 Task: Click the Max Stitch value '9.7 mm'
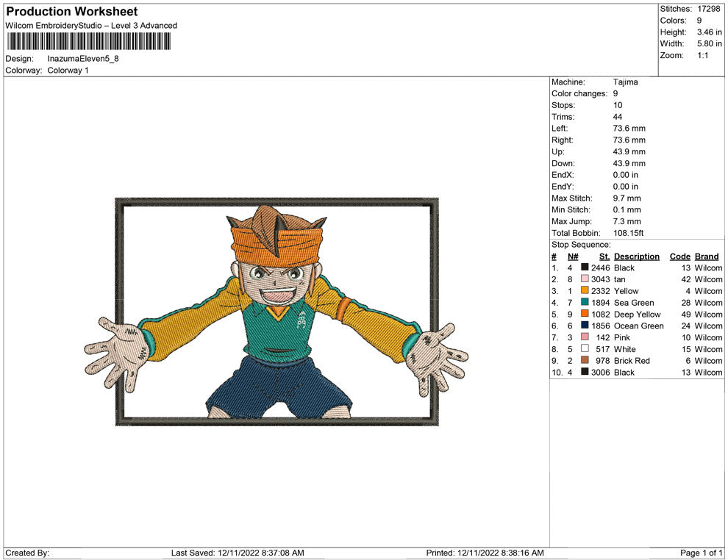pyautogui.click(x=627, y=198)
